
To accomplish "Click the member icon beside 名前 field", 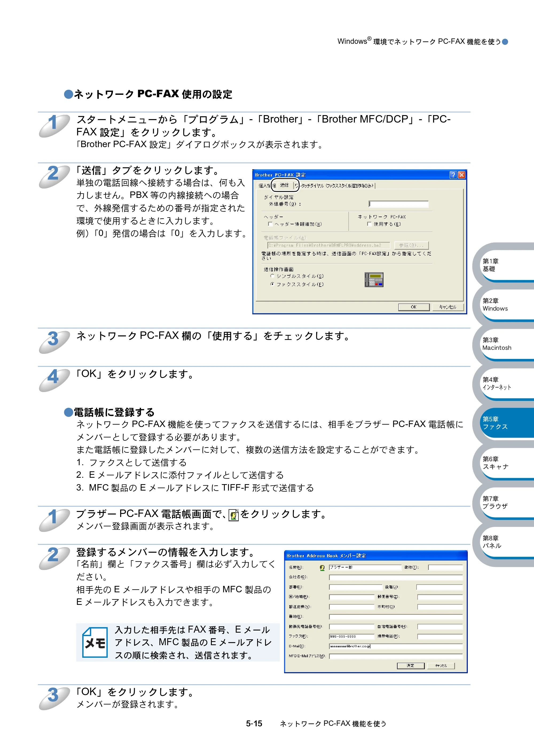I will coord(322,568).
